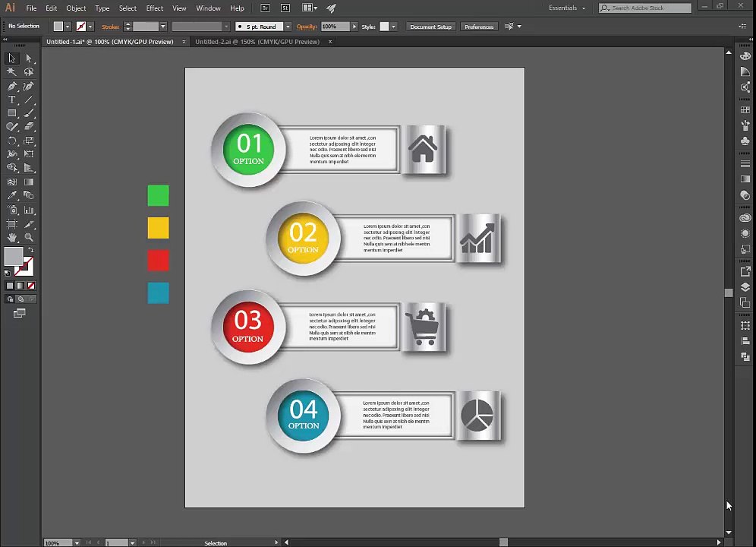Select the Zoom tool
The image size is (756, 547).
point(29,238)
